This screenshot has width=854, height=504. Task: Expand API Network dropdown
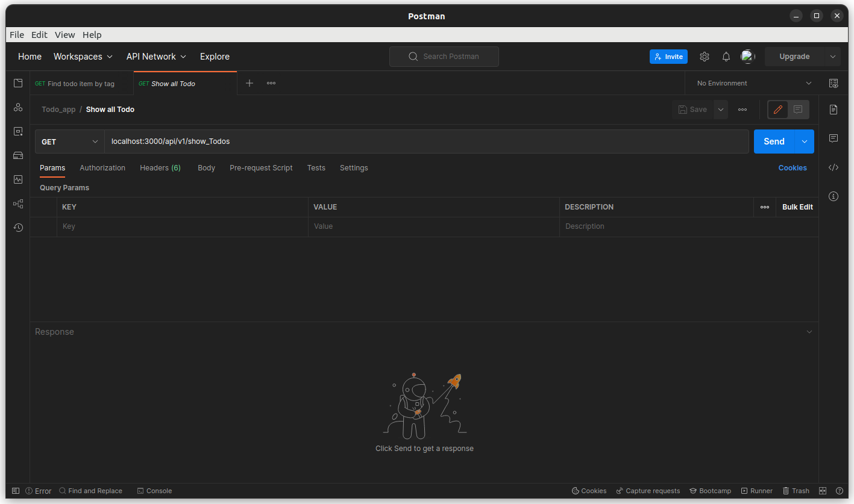(156, 57)
